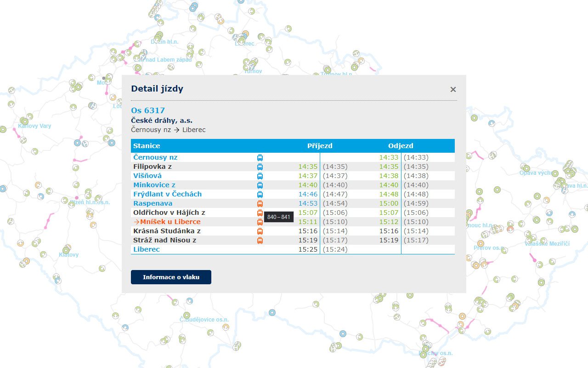This screenshot has height=368, width=588.
Task: Go to Frýdlant v Čechách station
Action: tap(167, 194)
